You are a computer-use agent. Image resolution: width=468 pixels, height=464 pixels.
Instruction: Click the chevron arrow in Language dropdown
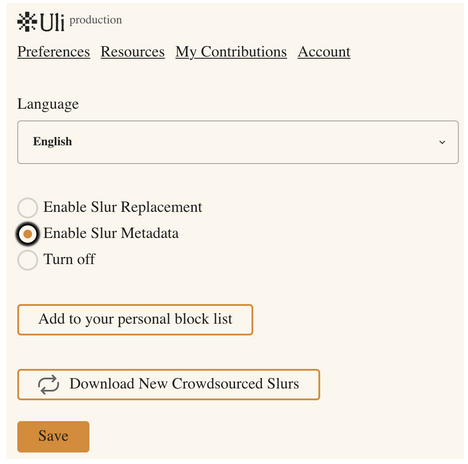(x=442, y=142)
